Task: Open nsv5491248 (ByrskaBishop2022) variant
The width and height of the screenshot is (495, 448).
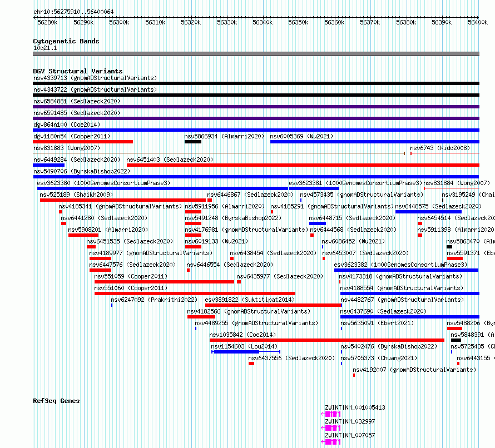Action: click(233, 218)
